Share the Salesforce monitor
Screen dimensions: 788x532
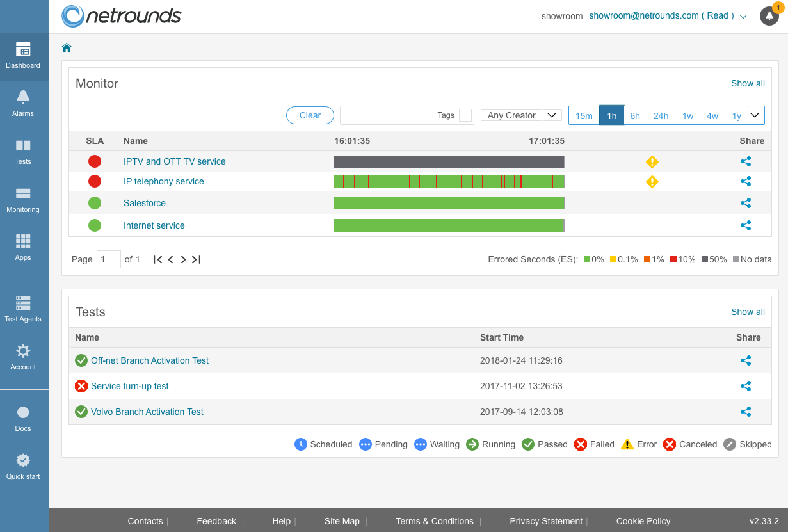click(x=745, y=203)
